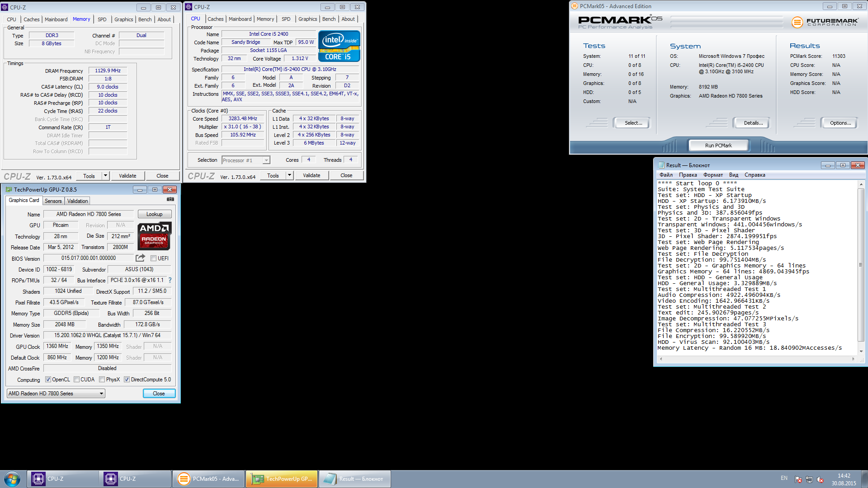
Task: Click Run PCMark button
Action: click(718, 145)
